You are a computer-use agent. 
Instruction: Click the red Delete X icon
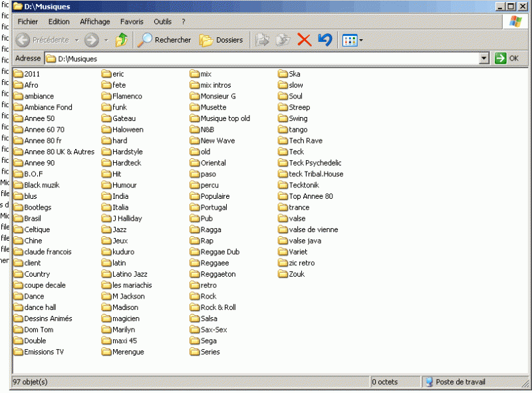[305, 40]
